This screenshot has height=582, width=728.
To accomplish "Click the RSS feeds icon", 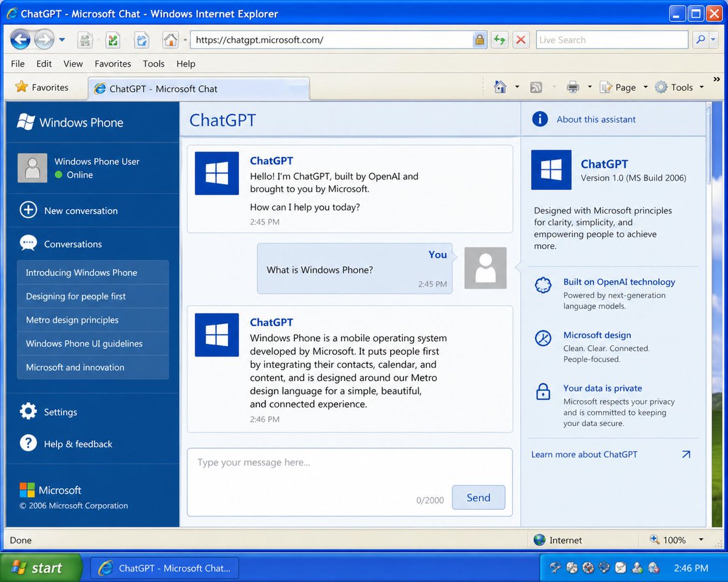I will point(536,87).
